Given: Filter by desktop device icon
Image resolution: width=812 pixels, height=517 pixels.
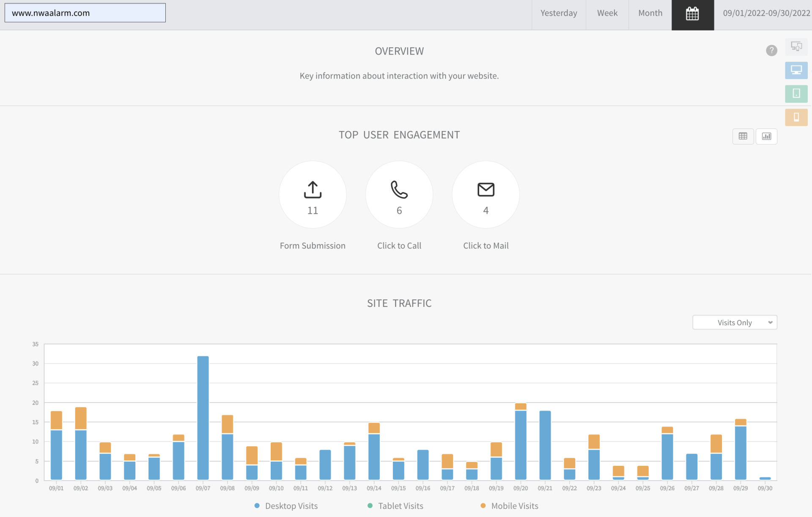Looking at the screenshot, I should [796, 70].
